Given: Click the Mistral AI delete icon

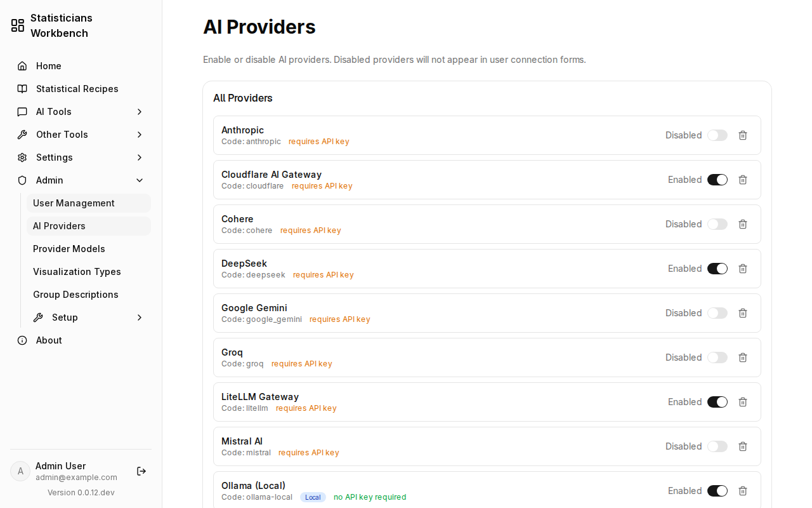Looking at the screenshot, I should point(743,446).
